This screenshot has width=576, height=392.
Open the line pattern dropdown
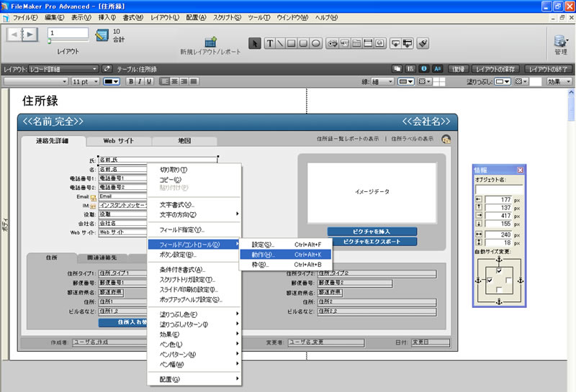click(425, 81)
